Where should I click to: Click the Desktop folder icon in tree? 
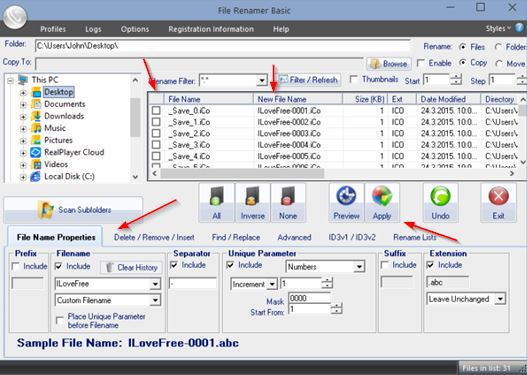36,92
